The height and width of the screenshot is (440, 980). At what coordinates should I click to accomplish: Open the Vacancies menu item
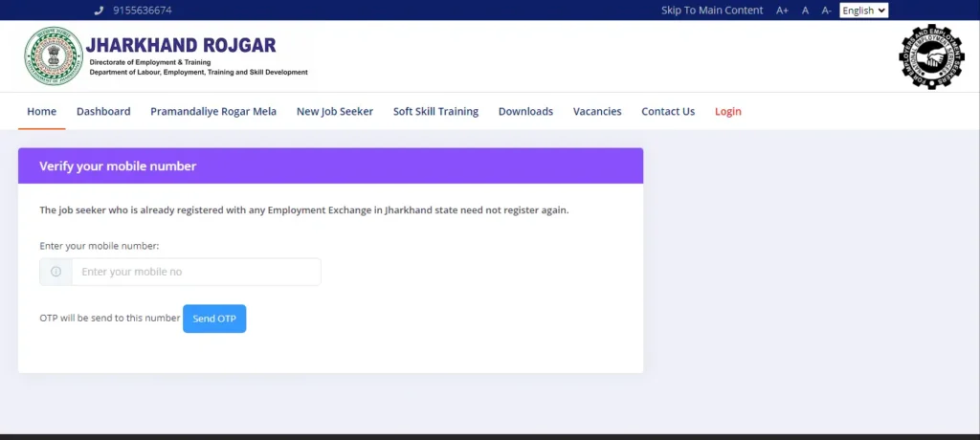(597, 111)
